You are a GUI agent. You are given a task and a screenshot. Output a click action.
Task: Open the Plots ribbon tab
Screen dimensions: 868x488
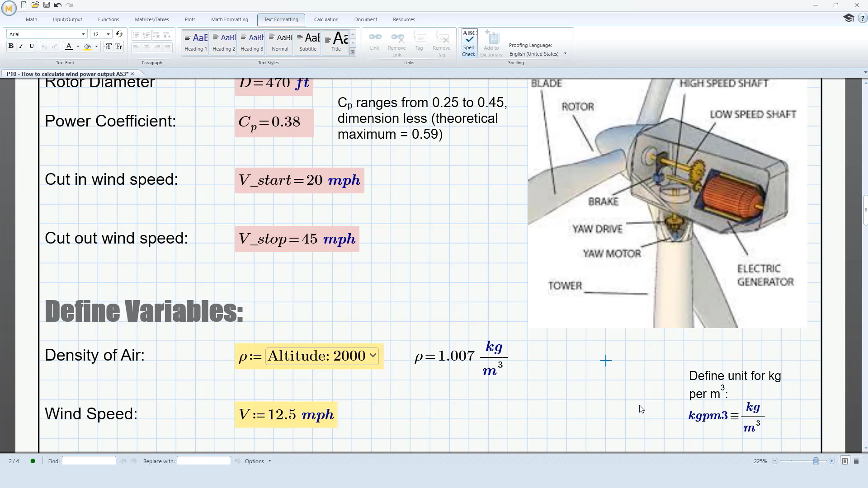coord(190,19)
